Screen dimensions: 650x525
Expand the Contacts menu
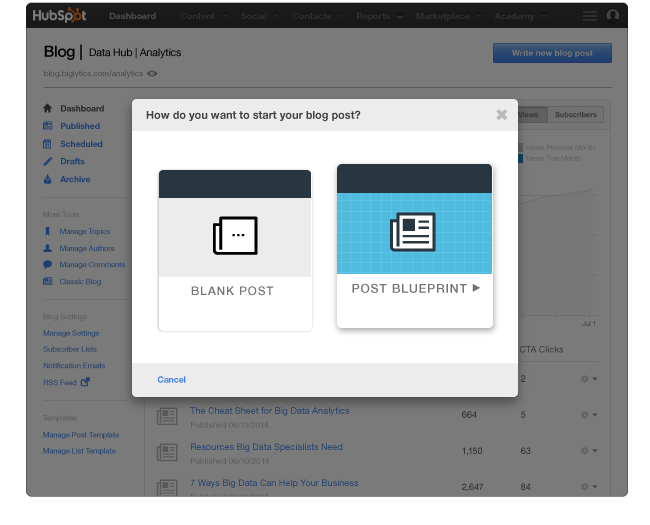coord(318,16)
